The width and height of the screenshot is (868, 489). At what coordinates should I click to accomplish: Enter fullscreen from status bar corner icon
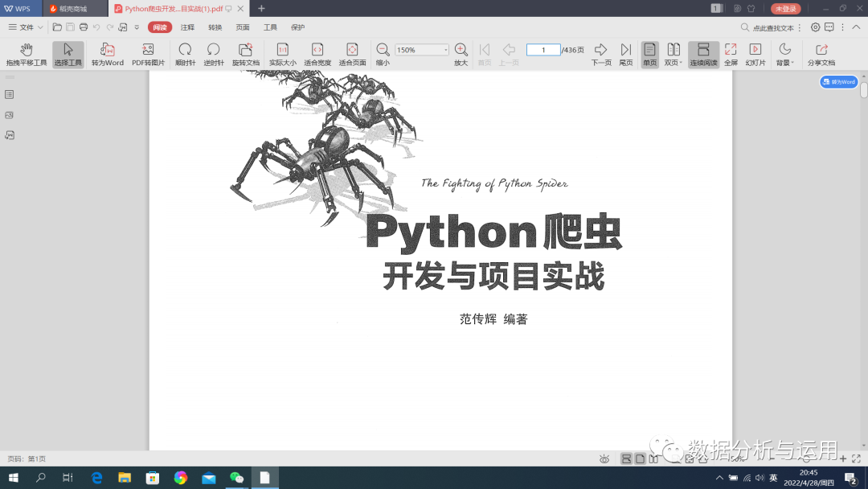coord(857,458)
